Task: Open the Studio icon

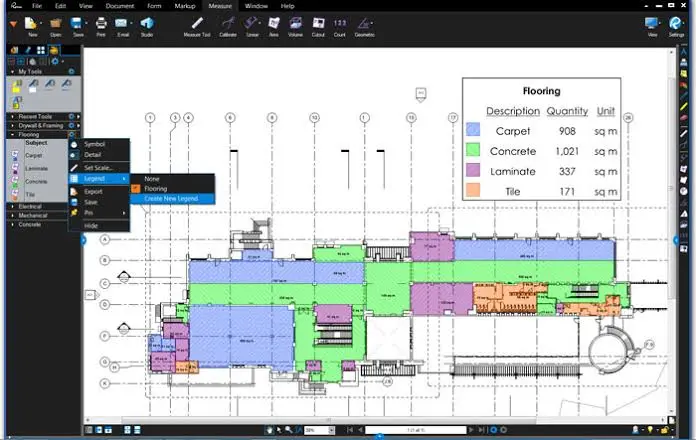Action: (x=147, y=23)
